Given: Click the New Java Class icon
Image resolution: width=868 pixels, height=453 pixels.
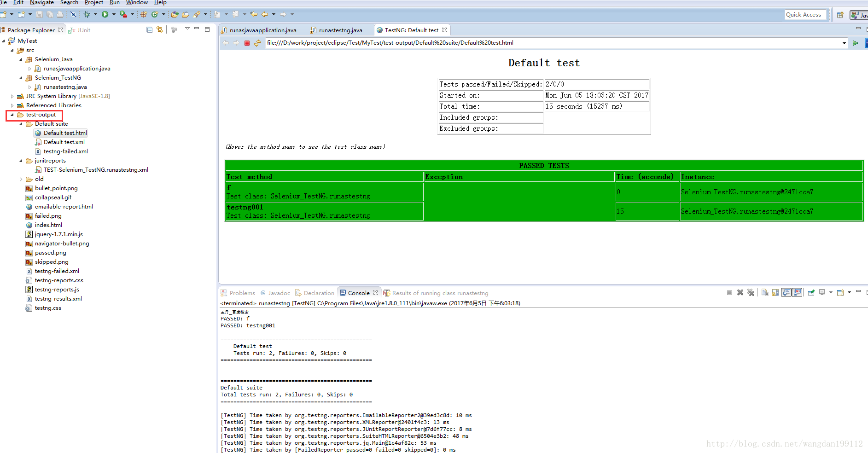Looking at the screenshot, I should 155,15.
